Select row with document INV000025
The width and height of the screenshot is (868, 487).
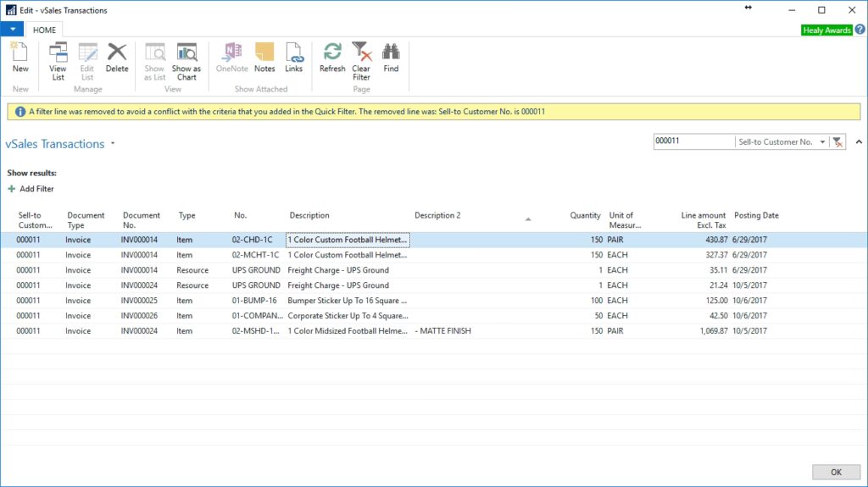point(141,301)
